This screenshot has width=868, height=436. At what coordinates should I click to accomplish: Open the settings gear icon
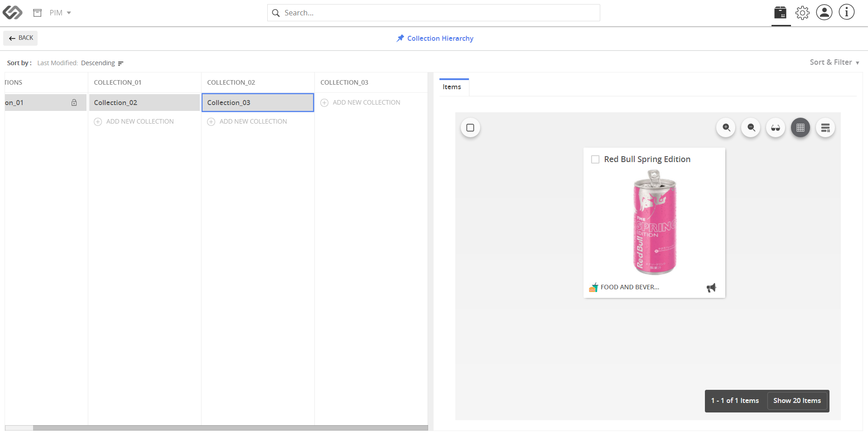click(x=802, y=13)
